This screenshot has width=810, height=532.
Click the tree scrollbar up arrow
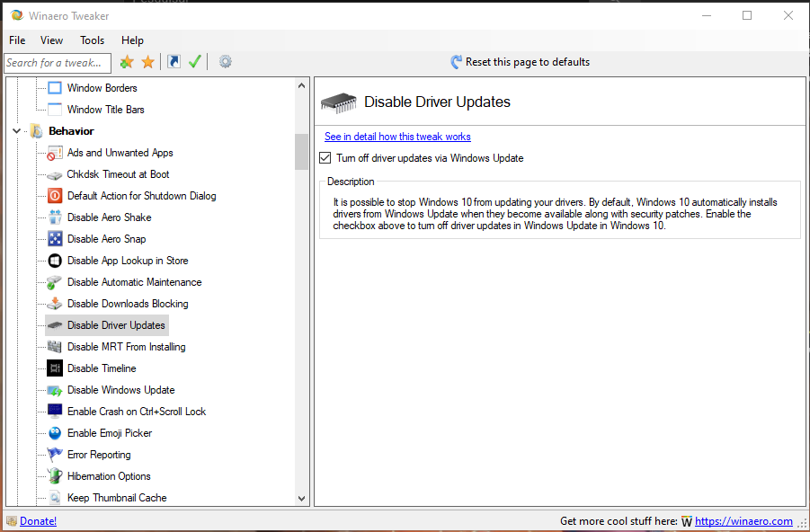302,85
